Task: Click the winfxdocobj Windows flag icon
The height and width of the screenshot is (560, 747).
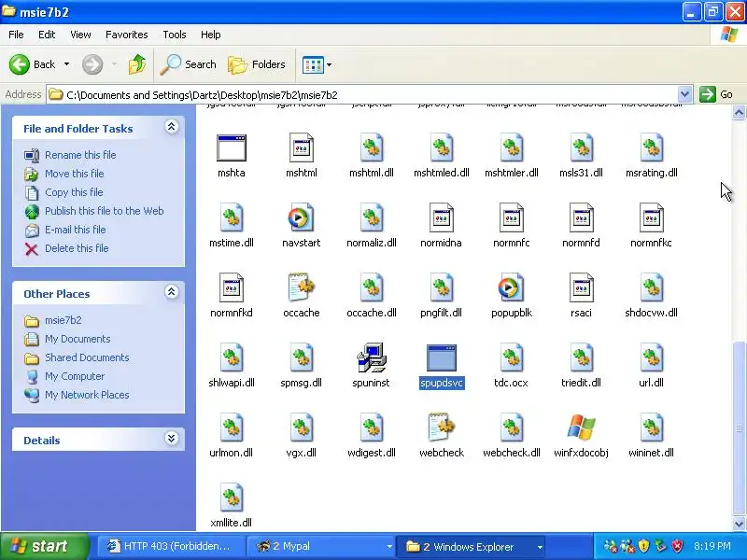Action: [581, 427]
